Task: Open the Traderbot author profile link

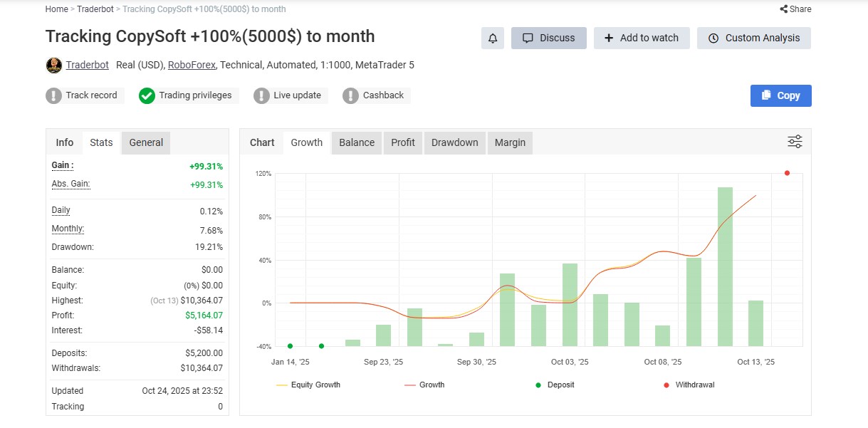Action: 88,65
